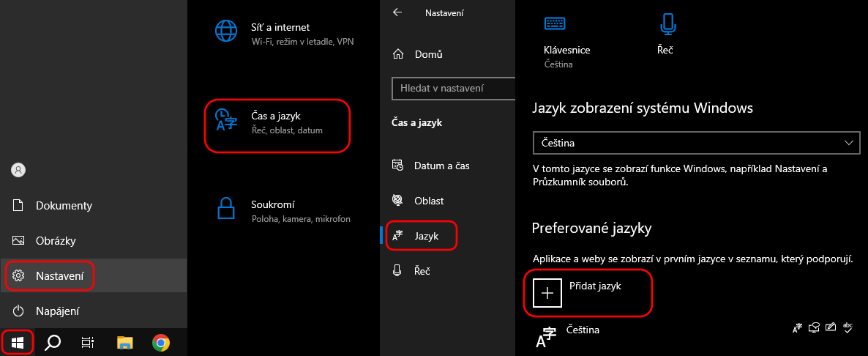The height and width of the screenshot is (356, 868).
Task: Open the Soukromí privacy category
Action: coord(283,211)
